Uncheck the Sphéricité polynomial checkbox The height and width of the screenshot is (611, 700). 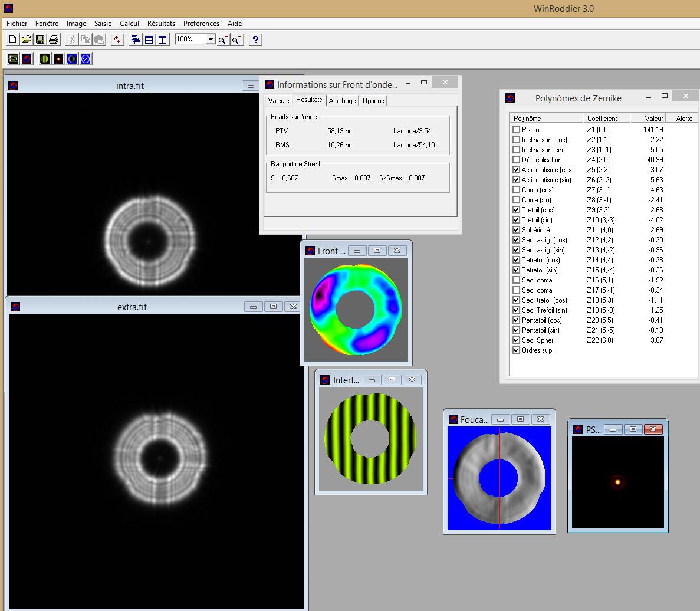[x=517, y=230]
